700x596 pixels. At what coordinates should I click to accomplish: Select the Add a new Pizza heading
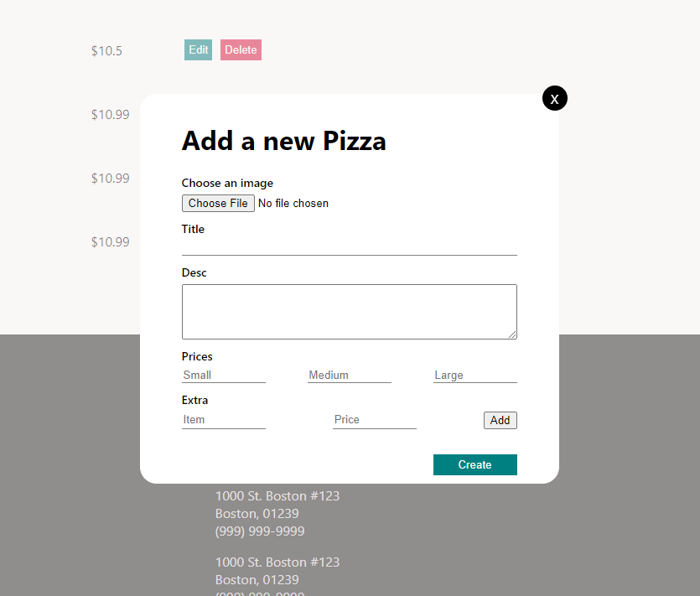click(283, 141)
